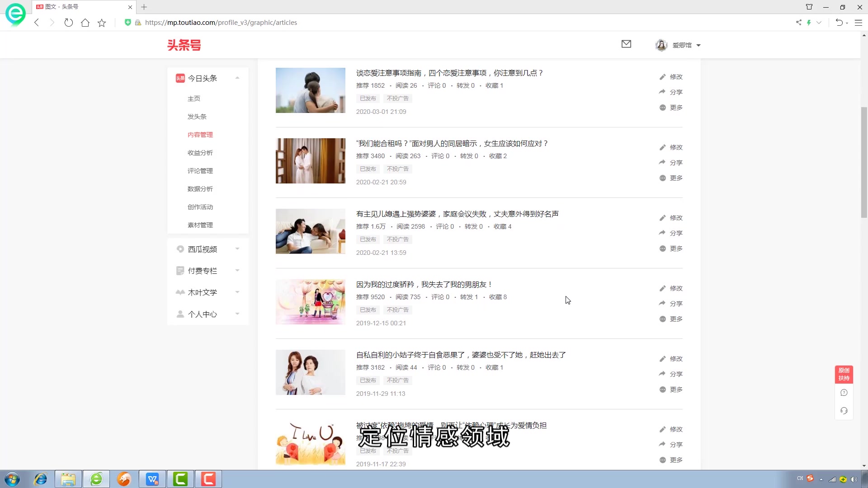Click the browser undo arrow icon
The height and width of the screenshot is (488, 868).
point(839,23)
